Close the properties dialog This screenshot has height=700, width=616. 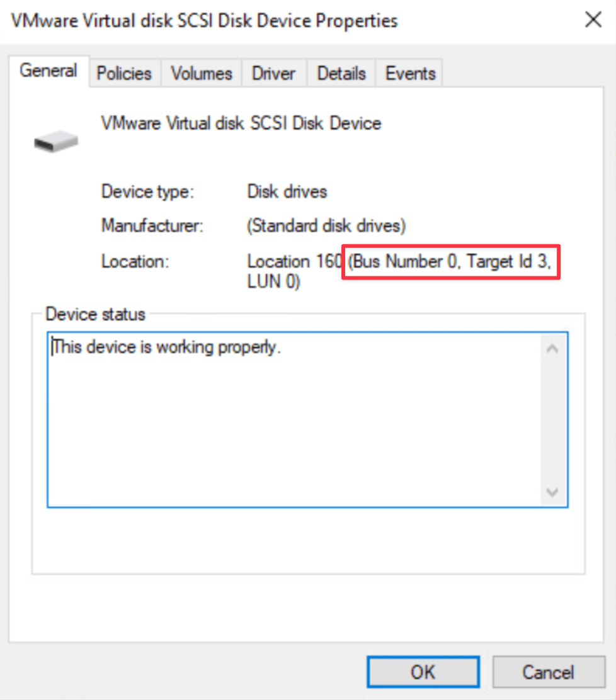(x=593, y=20)
